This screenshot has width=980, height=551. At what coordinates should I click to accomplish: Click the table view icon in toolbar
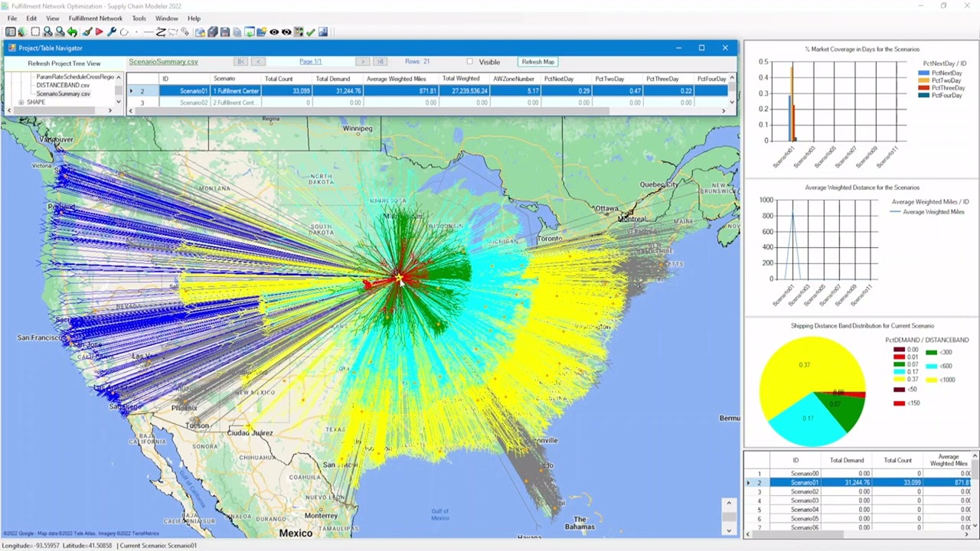click(x=11, y=32)
